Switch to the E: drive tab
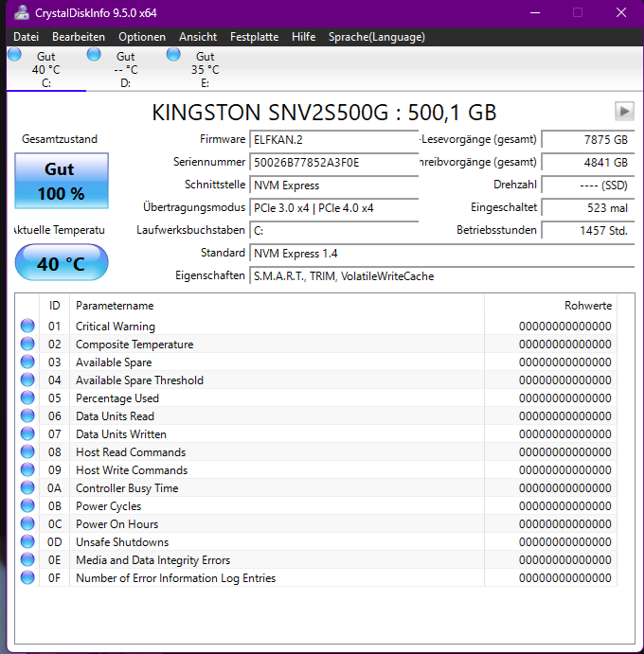The width and height of the screenshot is (644, 654). coord(205,69)
